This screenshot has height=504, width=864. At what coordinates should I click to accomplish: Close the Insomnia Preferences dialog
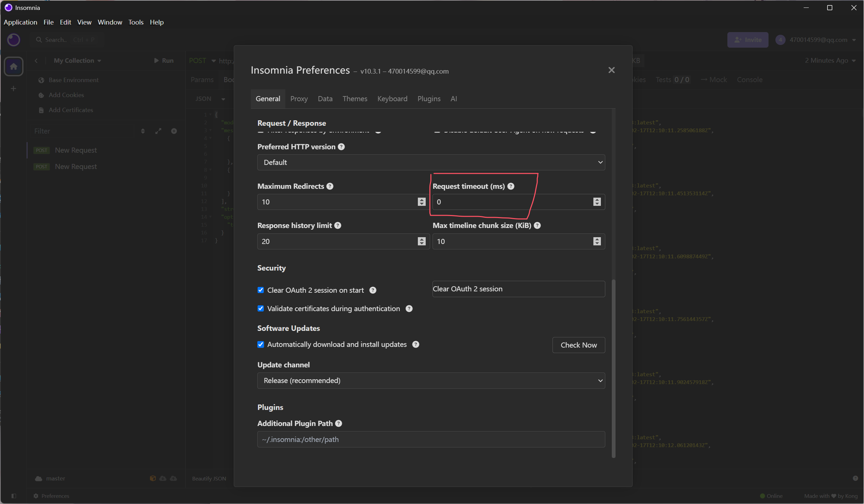tap(612, 70)
